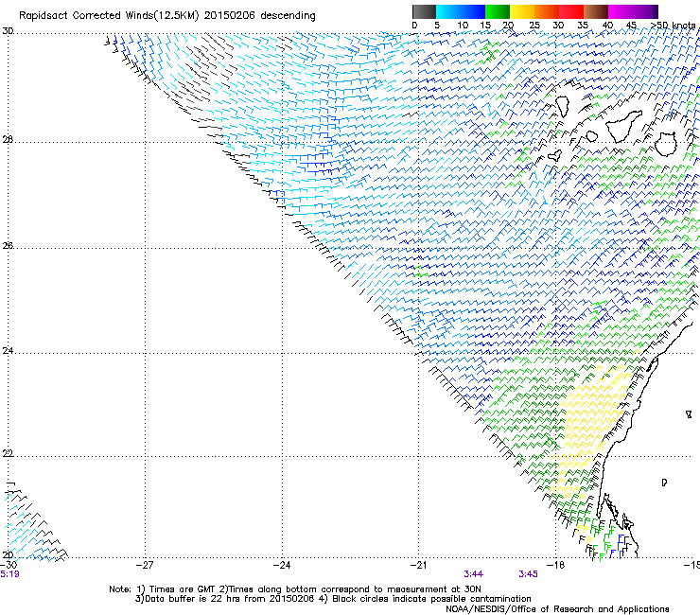This screenshot has width=700, height=615.
Task: Click the "40" label under the color bar
Action: tap(607, 26)
